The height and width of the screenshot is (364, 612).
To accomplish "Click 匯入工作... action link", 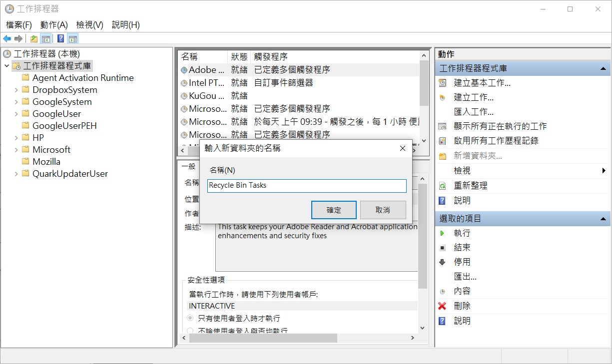I will point(474,112).
